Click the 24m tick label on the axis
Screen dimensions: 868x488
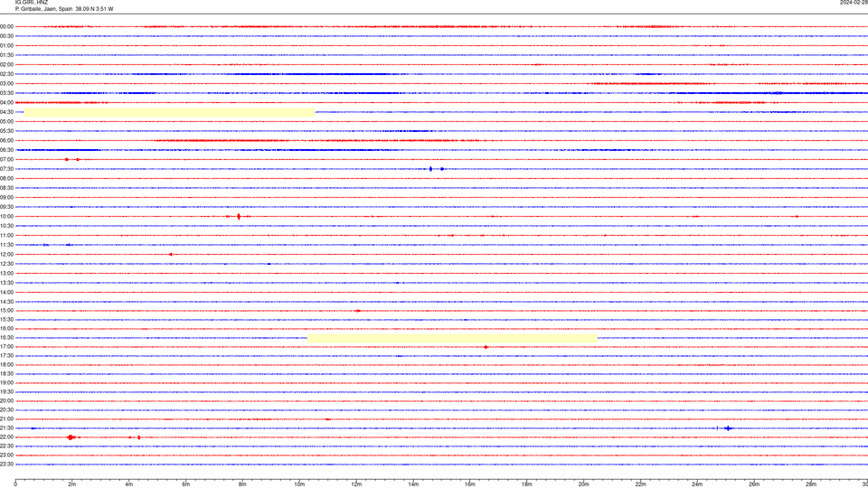pos(697,484)
